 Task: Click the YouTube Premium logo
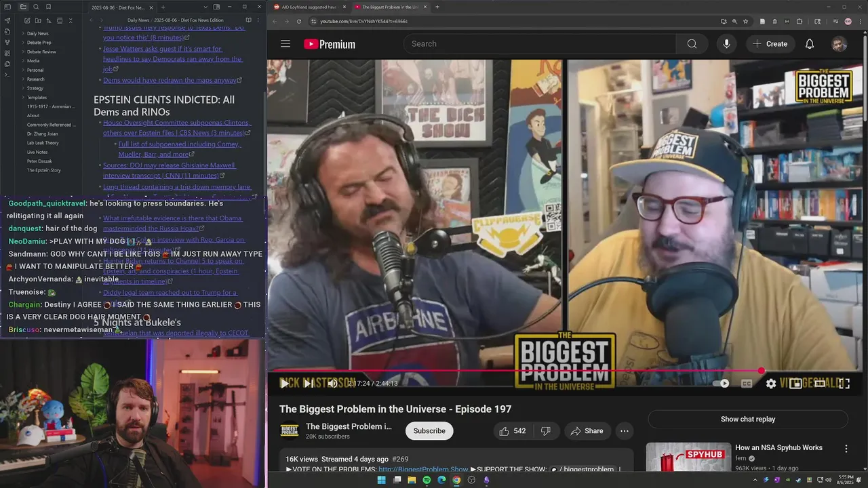(x=330, y=44)
